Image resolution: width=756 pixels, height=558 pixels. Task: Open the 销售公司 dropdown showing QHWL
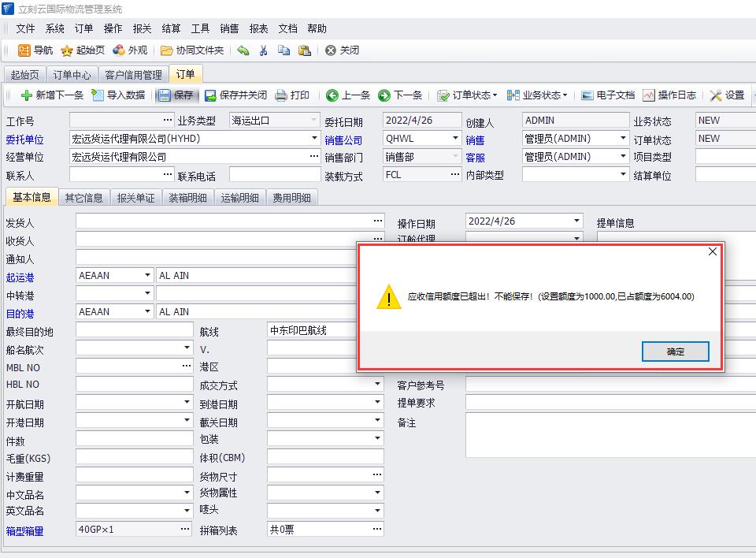[x=455, y=139]
